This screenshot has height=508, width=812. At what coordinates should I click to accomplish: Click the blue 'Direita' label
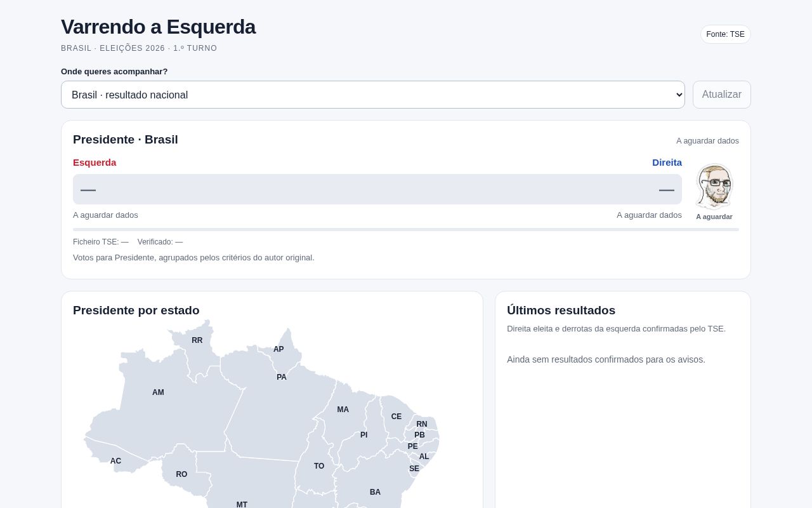coord(667,163)
